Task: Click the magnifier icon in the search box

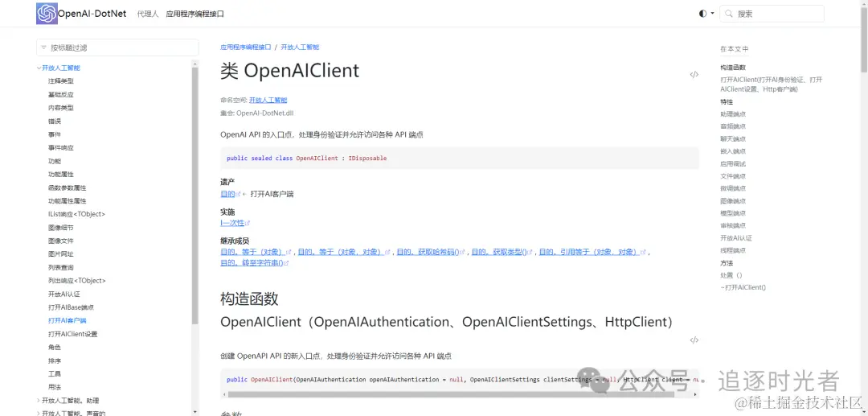Action: (730, 14)
